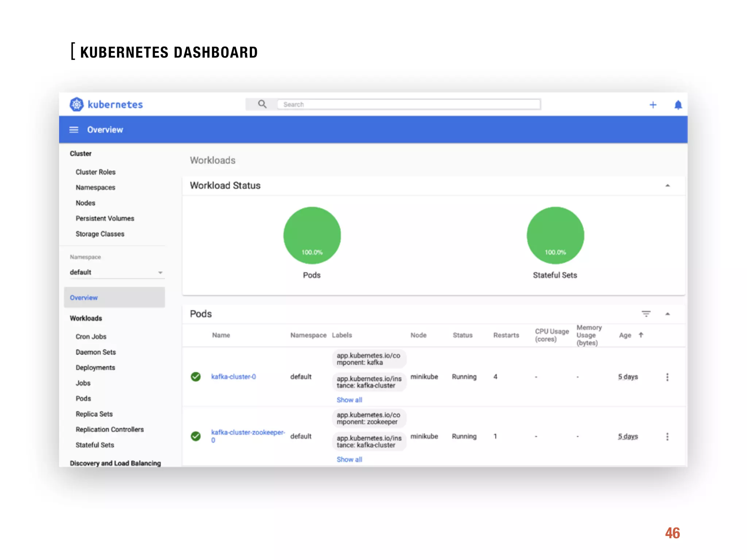The height and width of the screenshot is (560, 747).
Task: Click the Namespace column header
Action: pyautogui.click(x=308, y=335)
